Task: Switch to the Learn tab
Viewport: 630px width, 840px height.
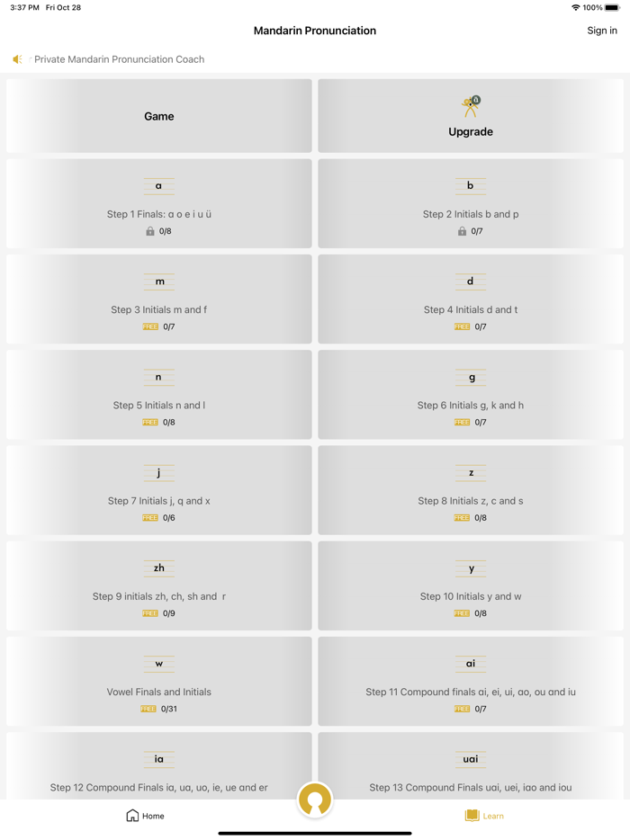Action: (483, 816)
